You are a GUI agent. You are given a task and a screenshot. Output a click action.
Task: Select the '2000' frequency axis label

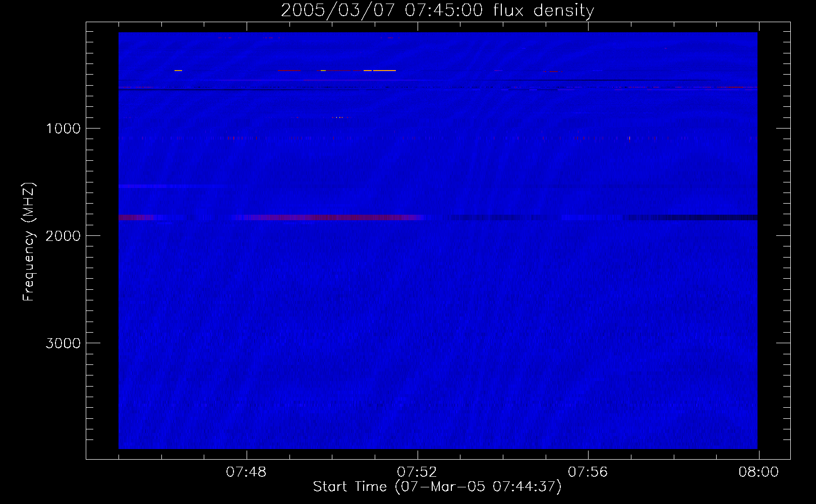(63, 236)
